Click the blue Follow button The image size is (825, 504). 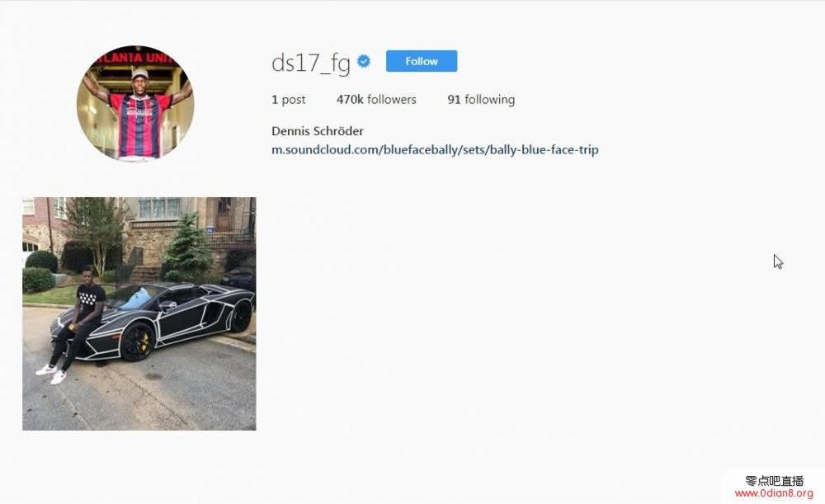[422, 61]
